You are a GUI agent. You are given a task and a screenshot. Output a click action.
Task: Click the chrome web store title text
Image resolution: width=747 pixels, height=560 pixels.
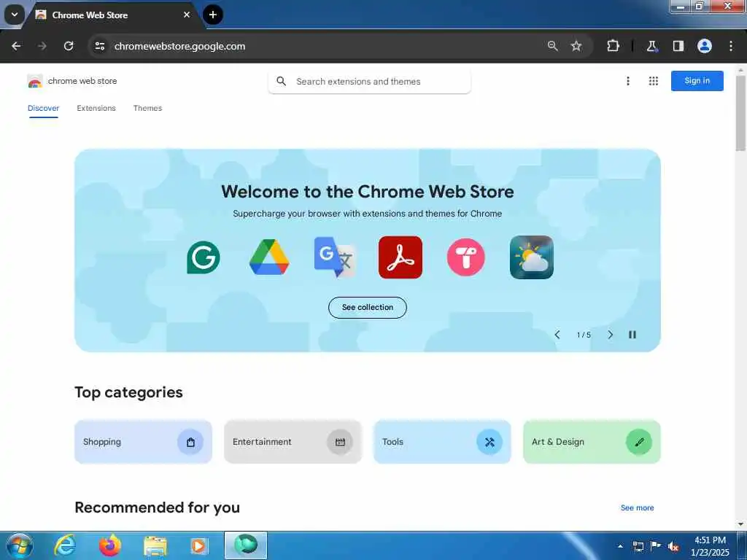point(82,81)
